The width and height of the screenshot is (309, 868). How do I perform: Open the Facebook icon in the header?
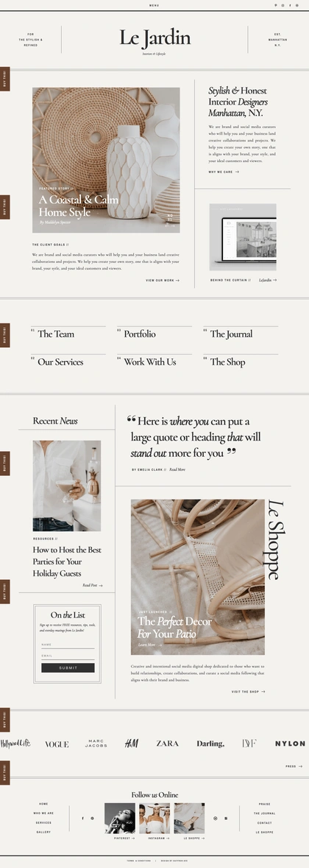click(x=290, y=6)
